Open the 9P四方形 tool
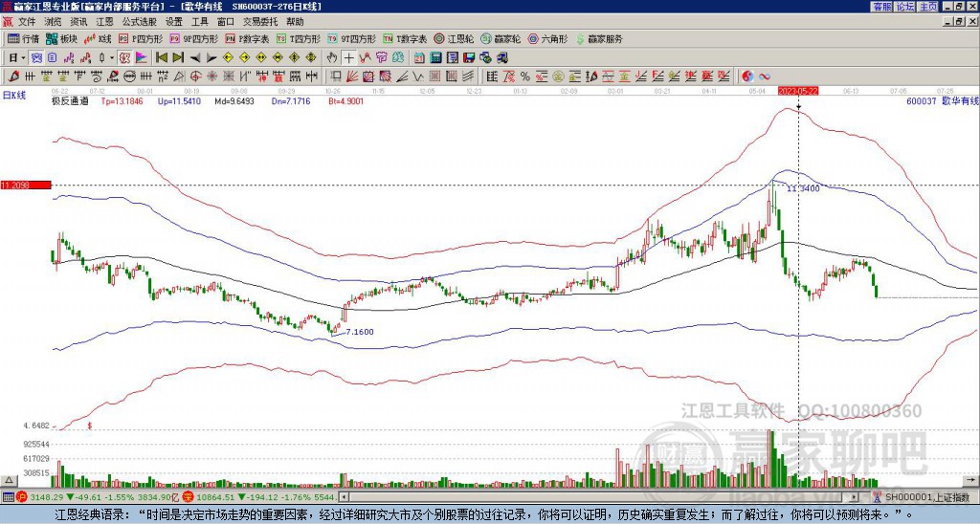 coord(193,38)
